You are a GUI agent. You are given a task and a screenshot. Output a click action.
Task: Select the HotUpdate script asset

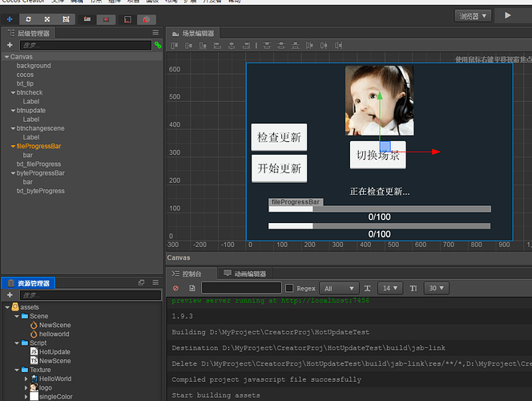coord(54,352)
